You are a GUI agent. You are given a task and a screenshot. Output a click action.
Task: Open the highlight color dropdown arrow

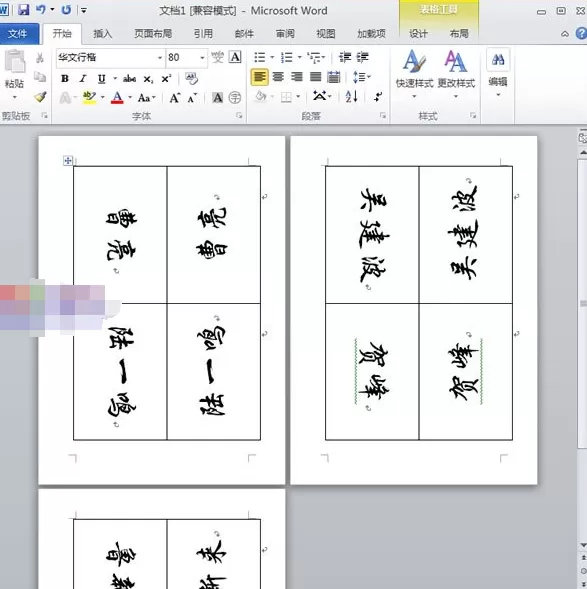[x=103, y=98]
